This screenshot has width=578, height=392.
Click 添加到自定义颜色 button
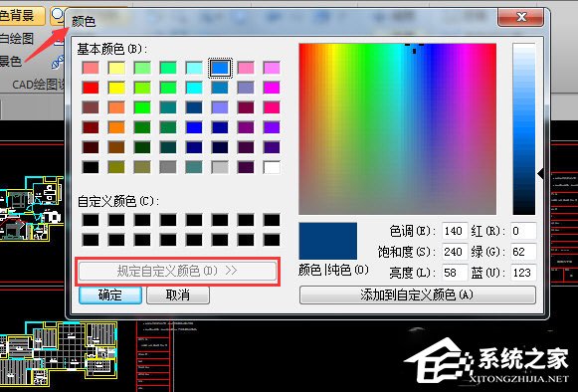coord(417,294)
